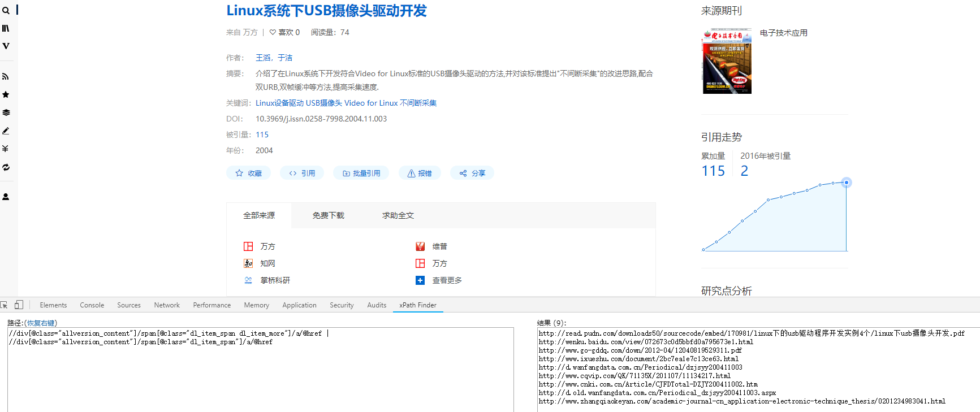Image resolution: width=980 pixels, height=412 pixels.
Task: Click the pencil edit icon in sidebar
Action: [6, 131]
